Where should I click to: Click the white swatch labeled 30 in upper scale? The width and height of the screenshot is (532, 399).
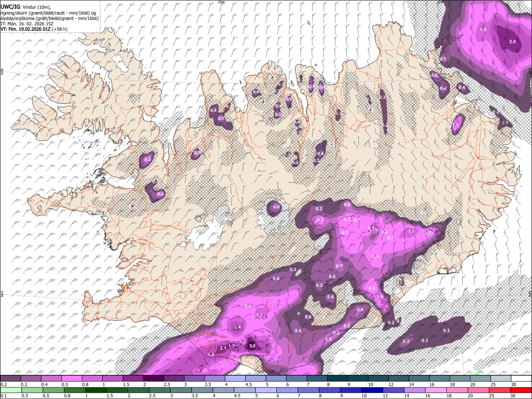(x=521, y=378)
